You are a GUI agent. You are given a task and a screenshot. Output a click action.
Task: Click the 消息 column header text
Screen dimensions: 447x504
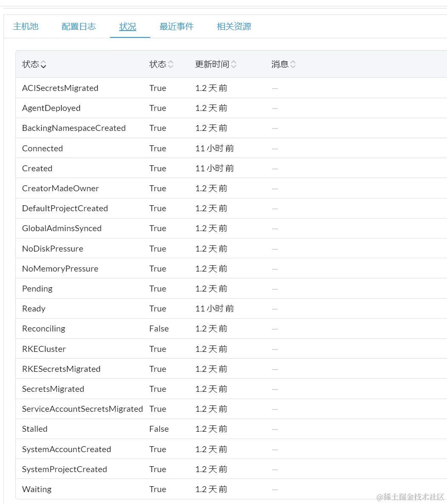(x=280, y=64)
